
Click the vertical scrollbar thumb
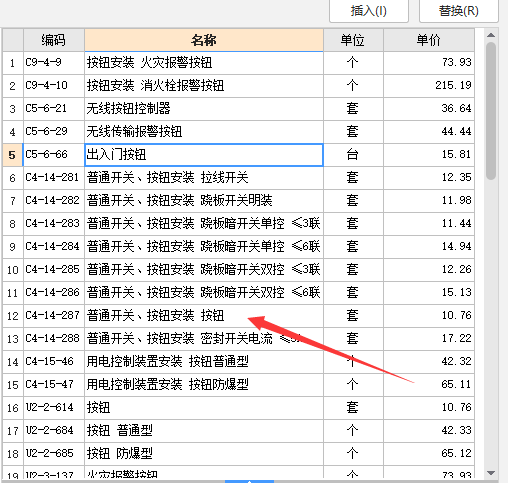coord(491,111)
